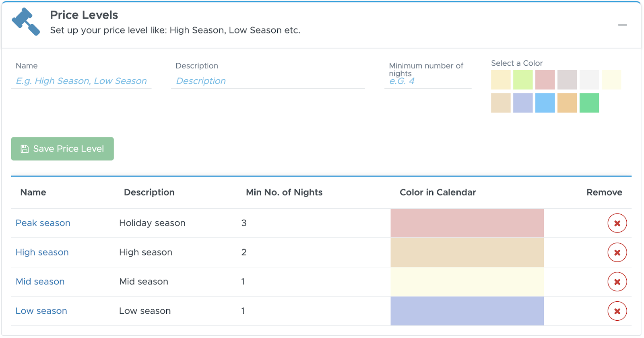Focus the Minimum number of nights field
The width and height of the screenshot is (644, 338).
(428, 81)
